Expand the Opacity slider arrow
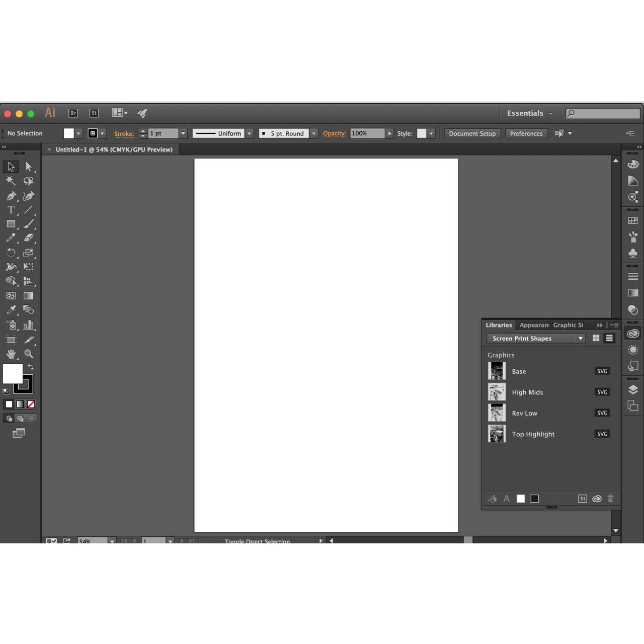This screenshot has width=644, height=644. [389, 133]
